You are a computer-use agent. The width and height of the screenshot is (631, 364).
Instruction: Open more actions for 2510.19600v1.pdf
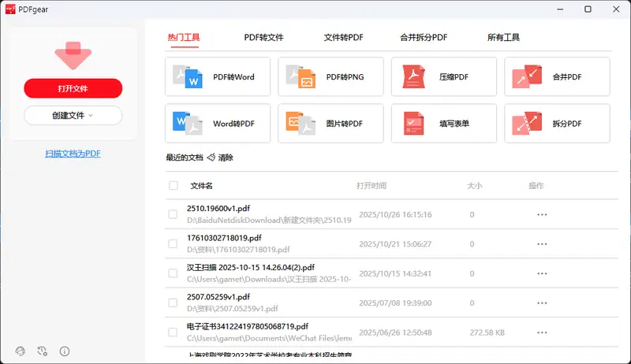(x=542, y=214)
